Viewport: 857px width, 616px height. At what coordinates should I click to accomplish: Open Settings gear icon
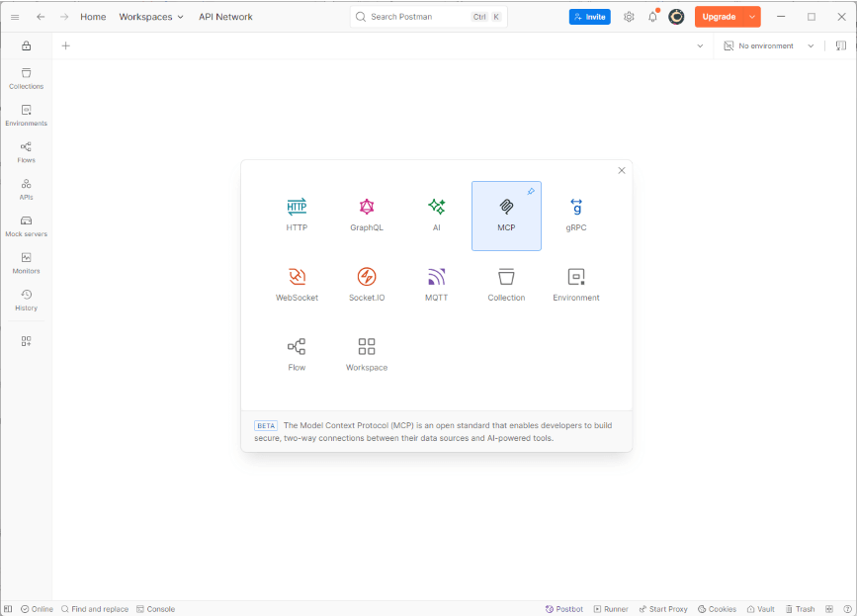629,17
